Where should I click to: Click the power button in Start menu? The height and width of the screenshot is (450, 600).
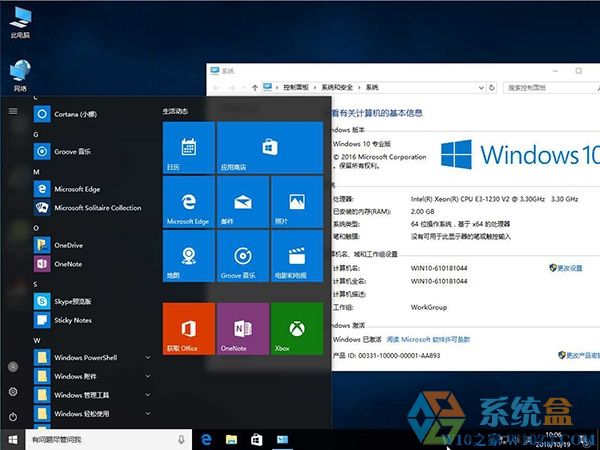pos(13,416)
